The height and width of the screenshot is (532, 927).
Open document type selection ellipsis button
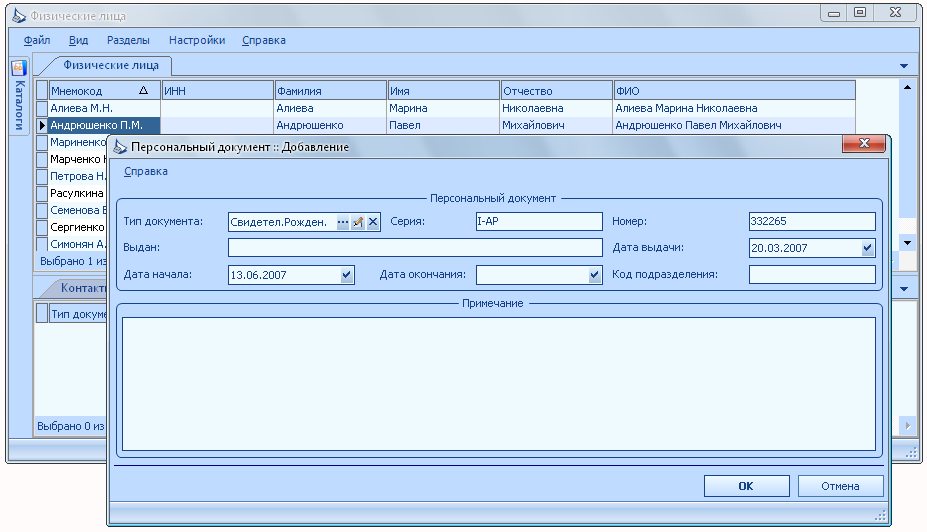click(343, 222)
